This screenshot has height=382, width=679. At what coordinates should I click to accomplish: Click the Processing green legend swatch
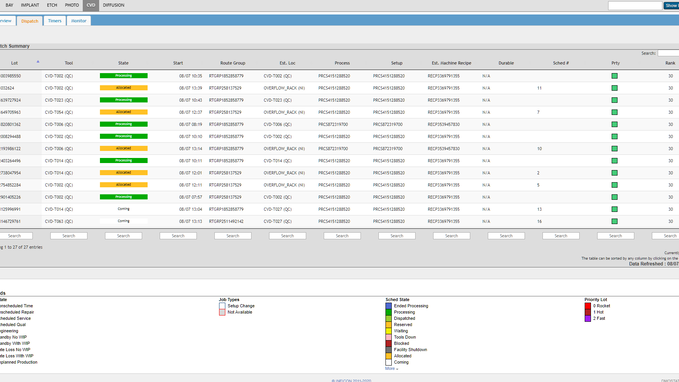click(x=388, y=312)
